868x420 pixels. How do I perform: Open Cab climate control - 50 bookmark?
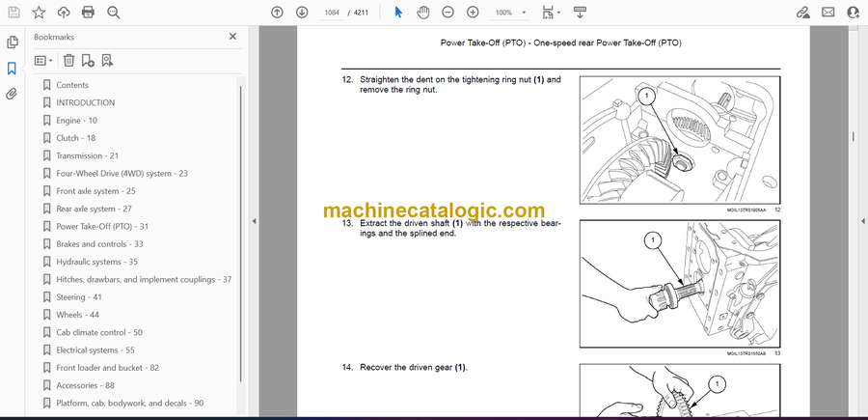pos(99,332)
